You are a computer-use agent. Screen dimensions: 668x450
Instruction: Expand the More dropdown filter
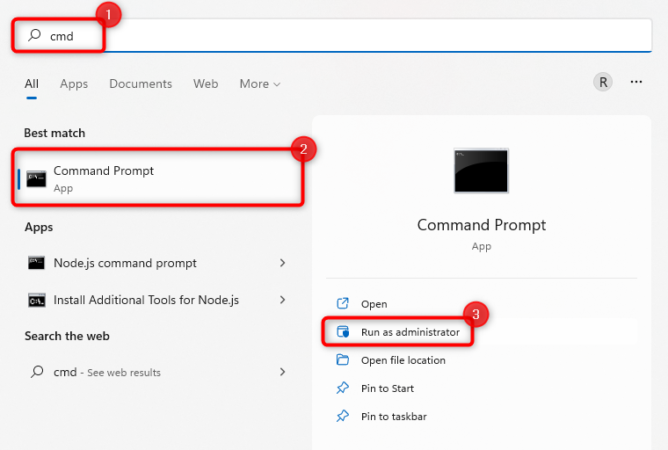(260, 84)
